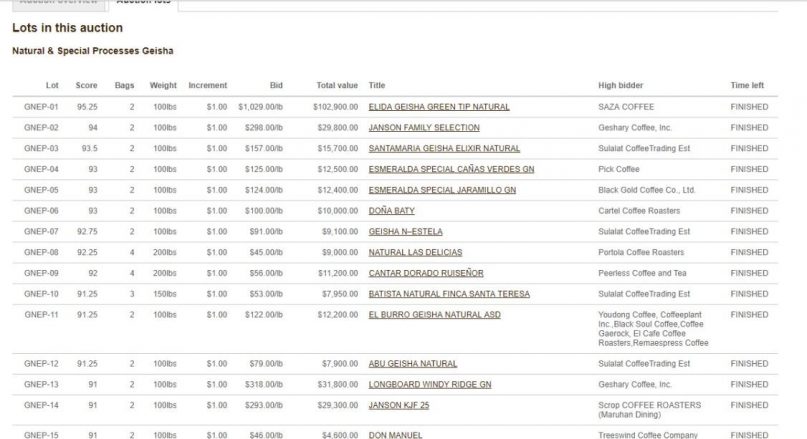Click the High bidder column header
This screenshot has width=807, height=439.
click(621, 85)
